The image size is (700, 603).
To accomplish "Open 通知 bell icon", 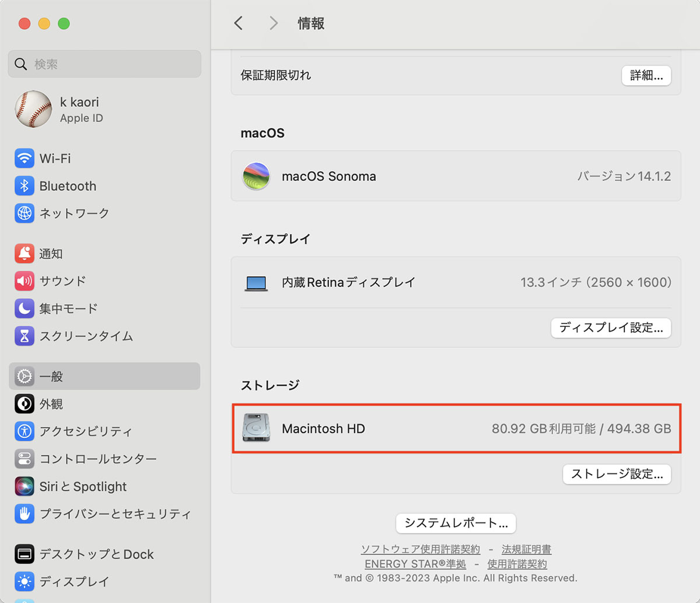I will [x=24, y=254].
